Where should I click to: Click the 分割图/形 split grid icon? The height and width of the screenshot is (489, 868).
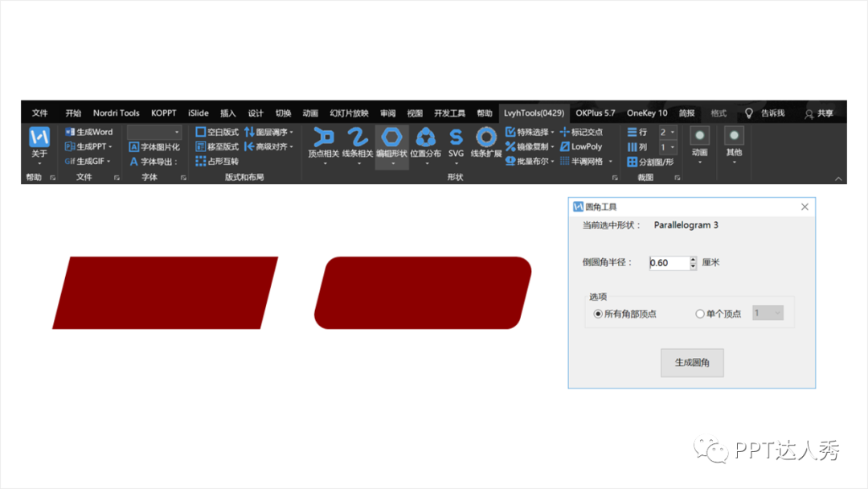pos(633,162)
